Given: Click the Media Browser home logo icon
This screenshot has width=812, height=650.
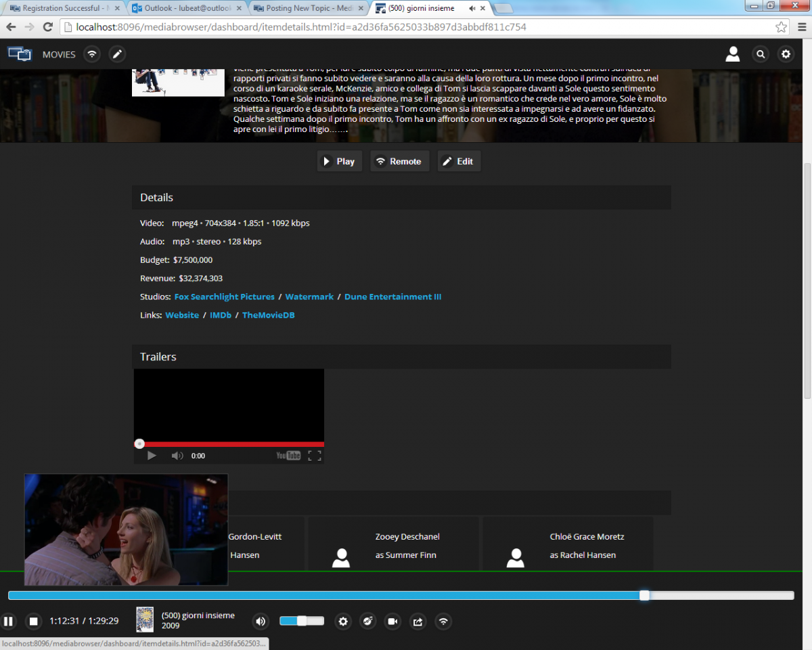Looking at the screenshot, I should [x=19, y=54].
